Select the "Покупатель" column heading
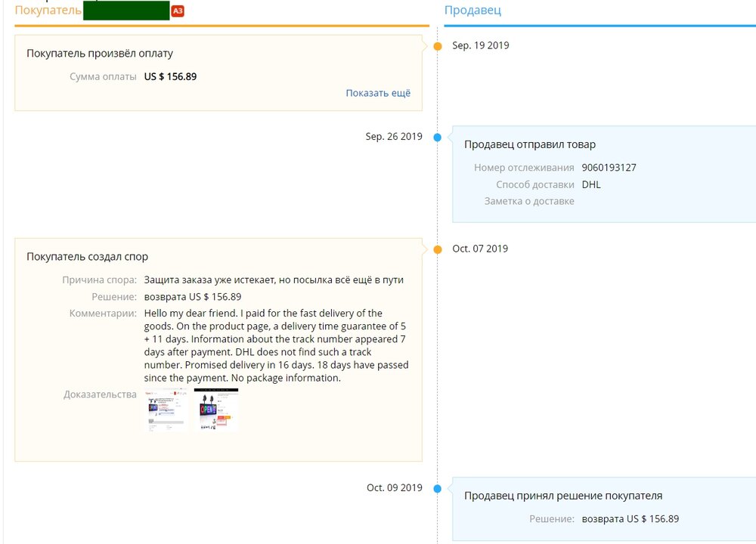This screenshot has height=544, width=756. click(48, 10)
